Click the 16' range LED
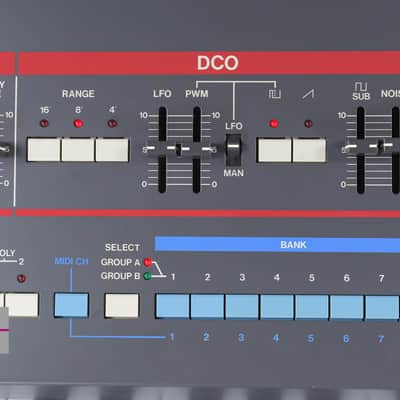400x400 pixels. click(44, 124)
